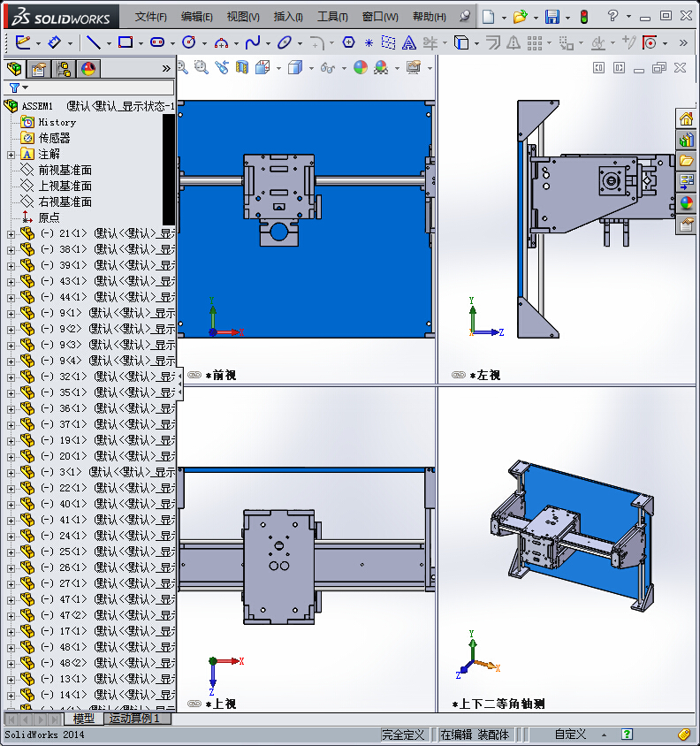Viewport: 700px width, 746px height.
Task: Open View Settings monitor icon
Action: [414, 67]
